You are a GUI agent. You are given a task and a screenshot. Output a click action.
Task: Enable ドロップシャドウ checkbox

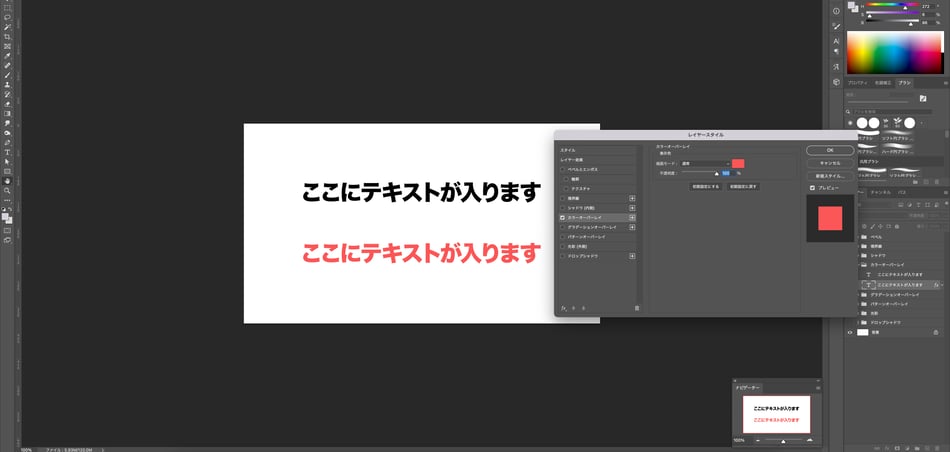562,256
